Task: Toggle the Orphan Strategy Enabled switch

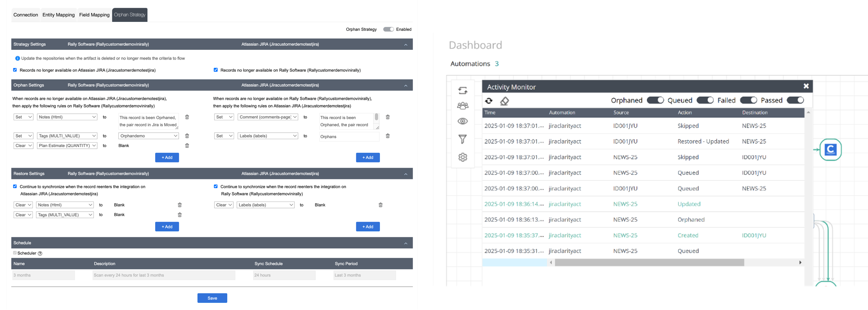Action: click(388, 29)
